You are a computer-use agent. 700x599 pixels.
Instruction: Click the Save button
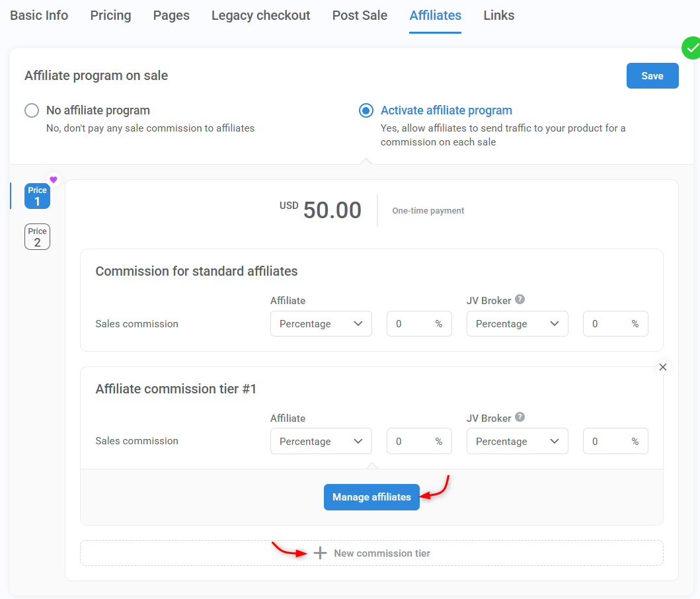(x=652, y=75)
